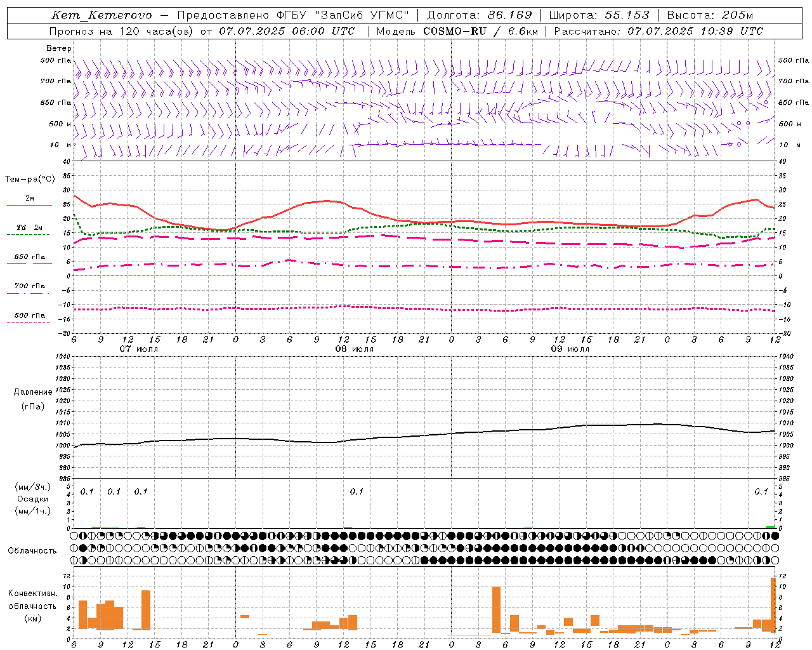Click the latitude value Широта: 55.153
The height and width of the screenshot is (650, 812).
pyautogui.click(x=599, y=15)
